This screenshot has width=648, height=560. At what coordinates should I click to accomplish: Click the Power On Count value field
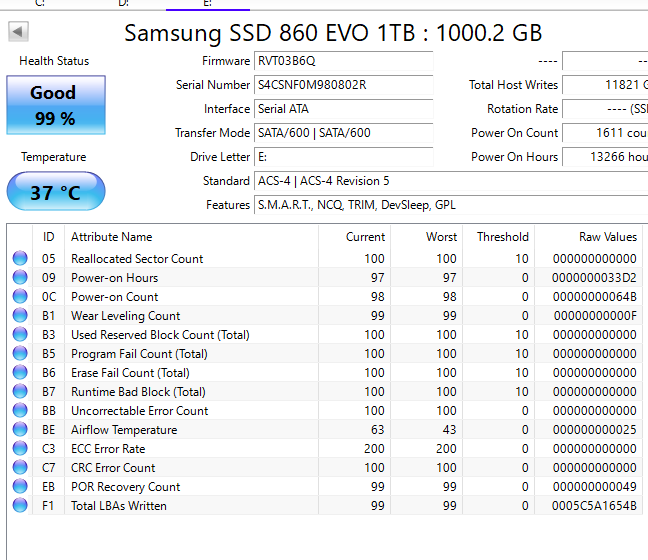tap(605, 133)
